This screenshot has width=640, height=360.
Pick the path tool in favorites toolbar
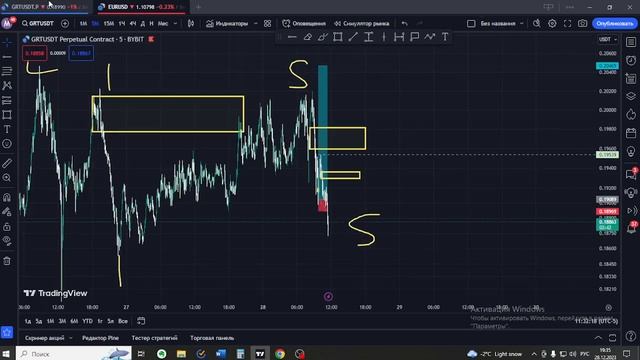point(429,37)
